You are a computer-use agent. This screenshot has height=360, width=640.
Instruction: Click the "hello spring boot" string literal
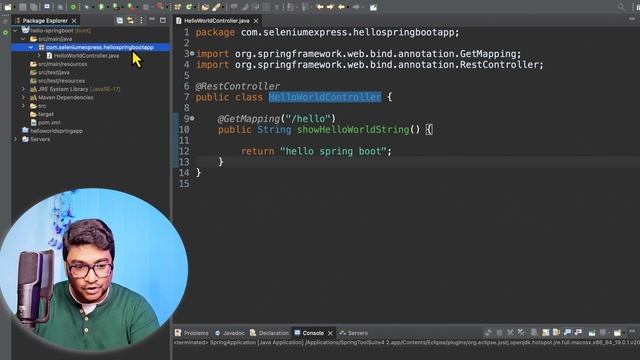click(x=333, y=151)
